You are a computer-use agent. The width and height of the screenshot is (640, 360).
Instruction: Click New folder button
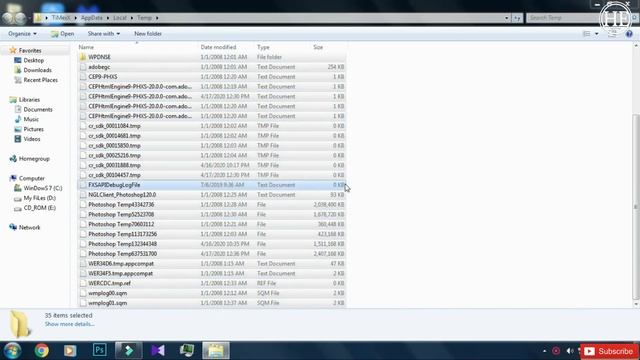pyautogui.click(x=148, y=34)
